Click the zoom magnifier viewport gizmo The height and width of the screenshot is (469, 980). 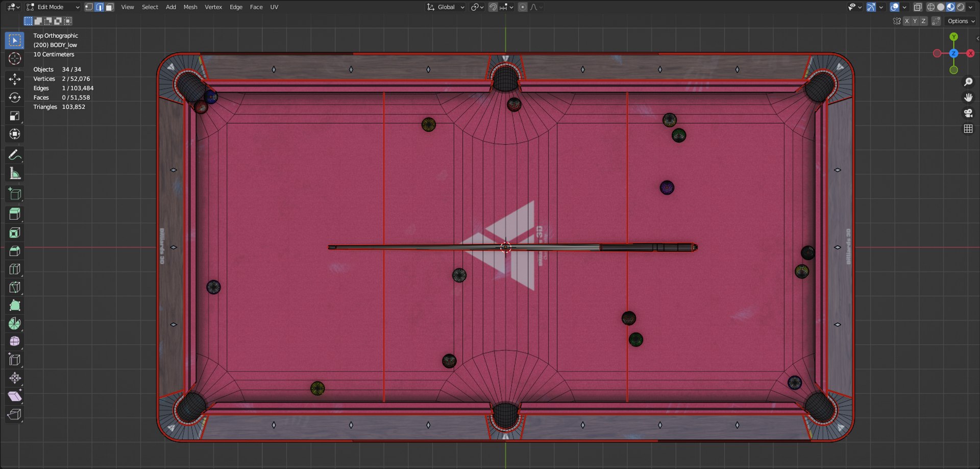coord(968,82)
